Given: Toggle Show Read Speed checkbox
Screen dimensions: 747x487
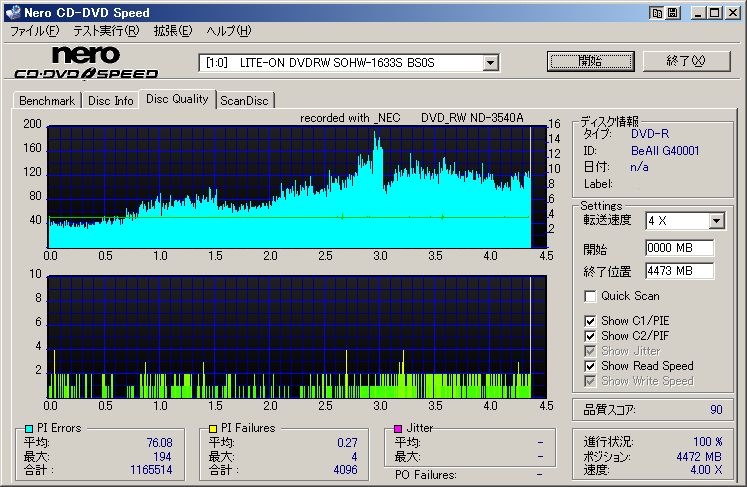Looking at the screenshot, I should (590, 366).
